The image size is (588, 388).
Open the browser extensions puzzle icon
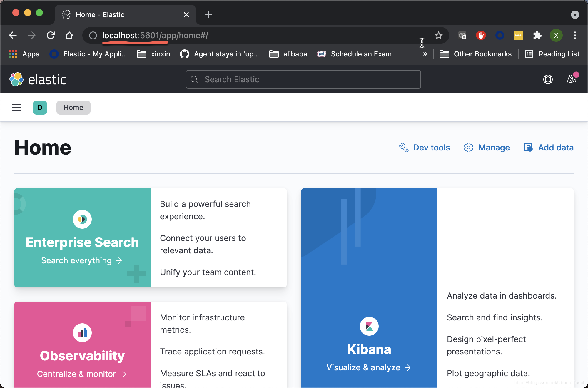537,36
